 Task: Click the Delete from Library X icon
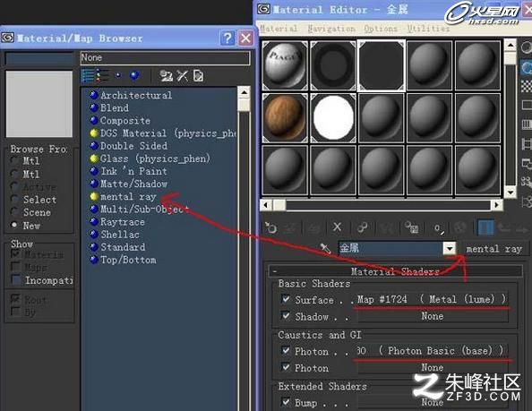pos(182,75)
